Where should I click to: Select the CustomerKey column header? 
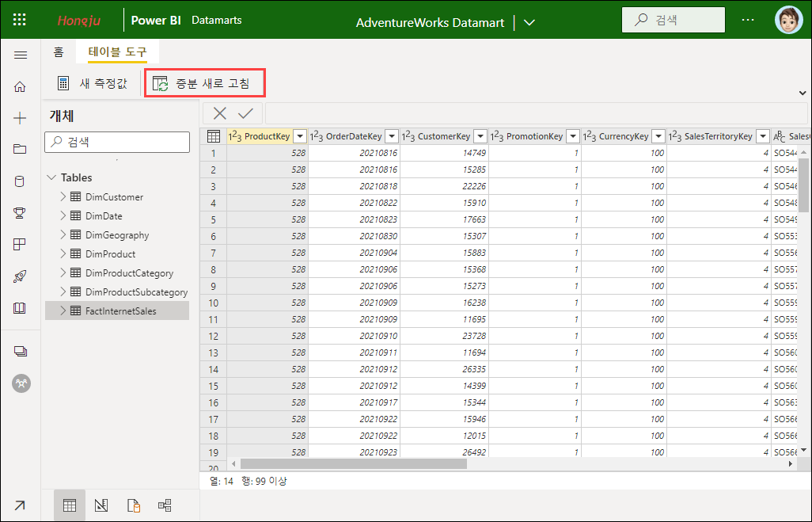[444, 136]
